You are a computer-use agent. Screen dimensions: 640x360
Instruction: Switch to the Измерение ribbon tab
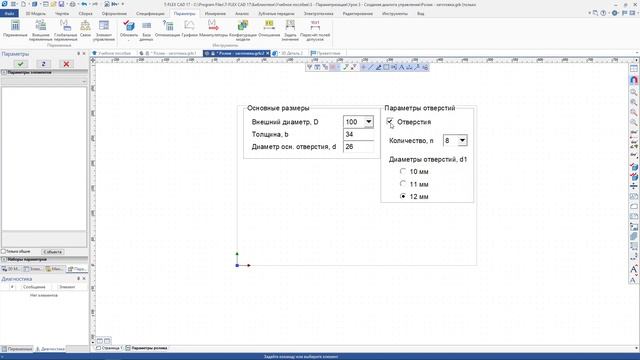pos(215,13)
